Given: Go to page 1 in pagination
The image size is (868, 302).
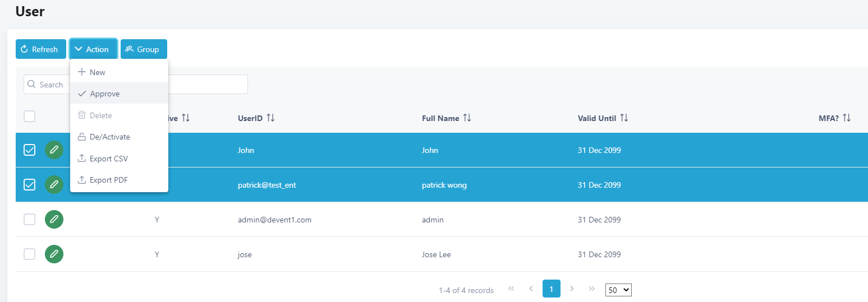Looking at the screenshot, I should tap(551, 289).
